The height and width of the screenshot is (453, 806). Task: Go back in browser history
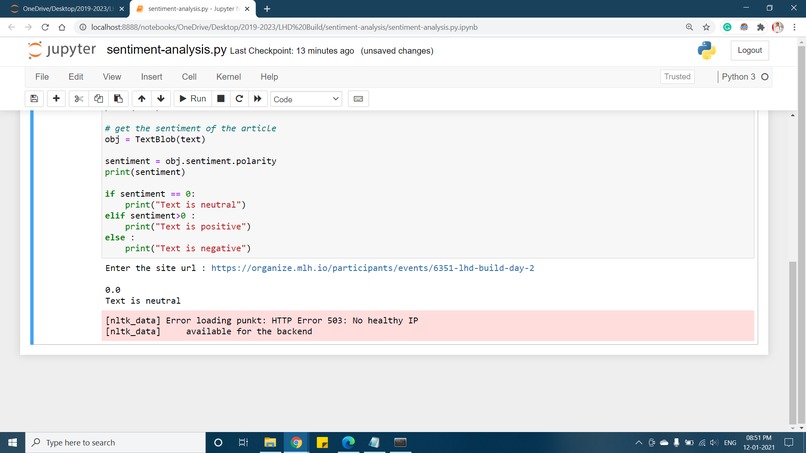pos(11,27)
